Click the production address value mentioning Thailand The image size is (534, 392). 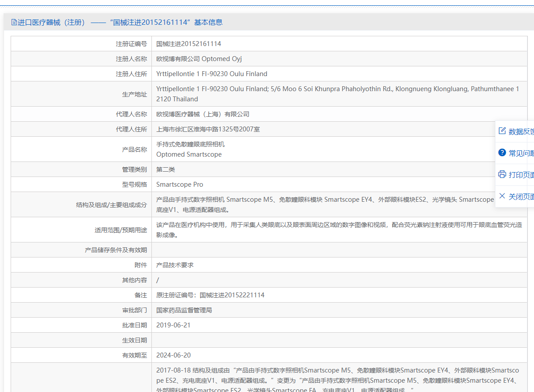coord(338,94)
